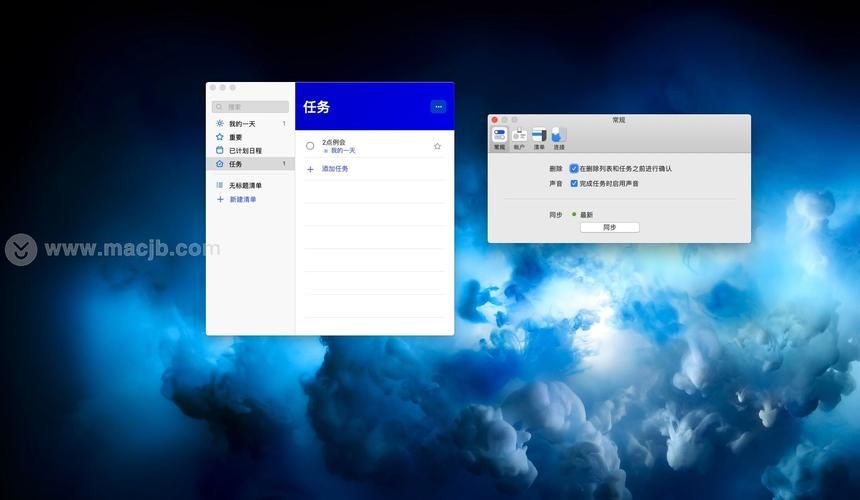
Task: Click 新建清单 to create a new list
Action: 242,200
